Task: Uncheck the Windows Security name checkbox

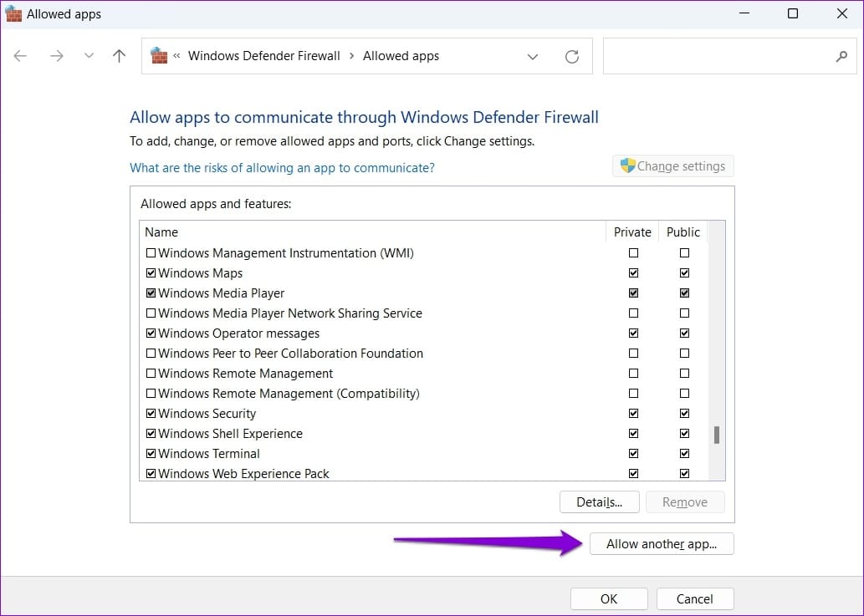Action: coord(151,414)
